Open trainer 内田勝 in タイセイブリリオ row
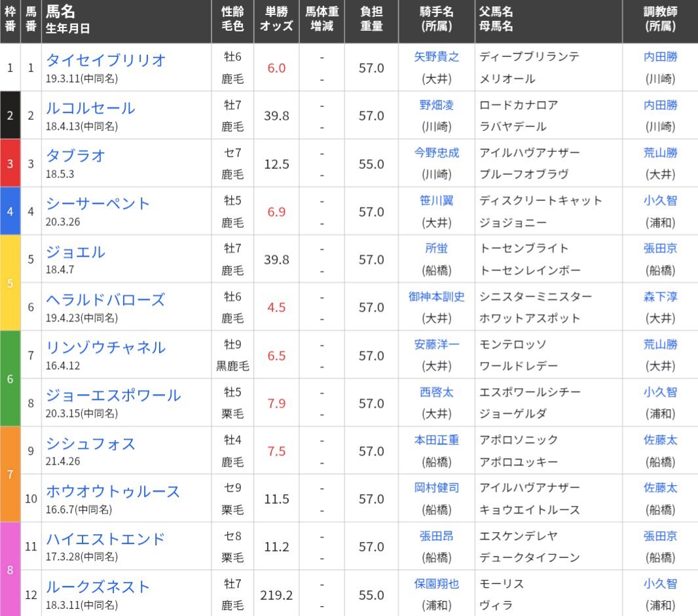The image size is (698, 616). coord(660,56)
